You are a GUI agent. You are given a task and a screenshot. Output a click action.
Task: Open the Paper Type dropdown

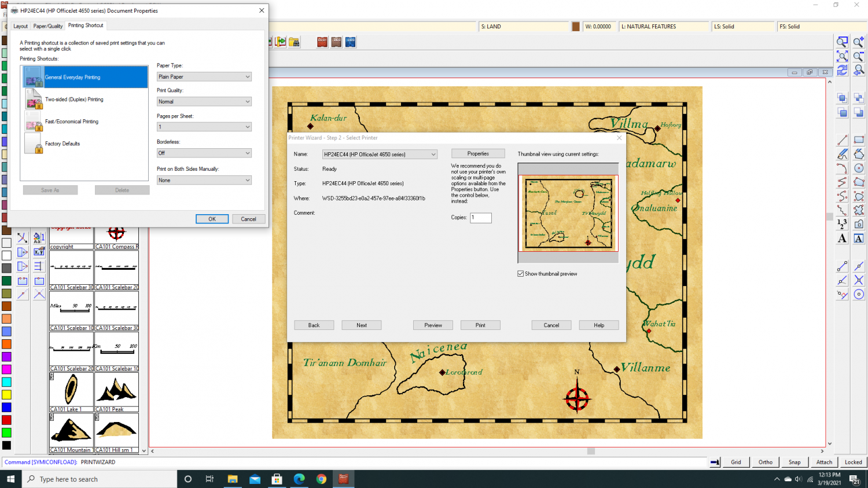(x=204, y=76)
